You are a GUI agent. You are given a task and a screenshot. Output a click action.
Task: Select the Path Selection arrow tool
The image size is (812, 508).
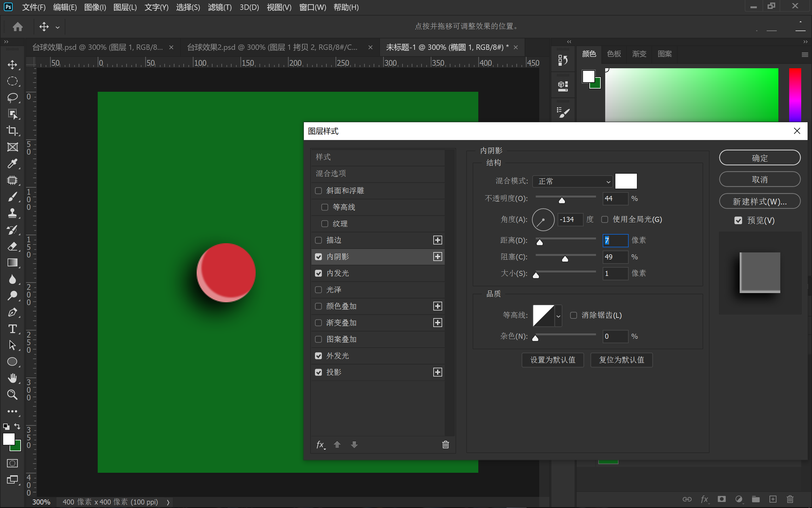[x=12, y=345]
